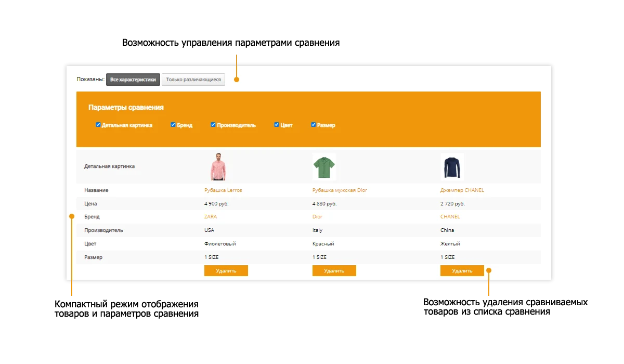Open the Джемпер CHANEL product link
The width and height of the screenshot is (624, 364).
pos(462,190)
